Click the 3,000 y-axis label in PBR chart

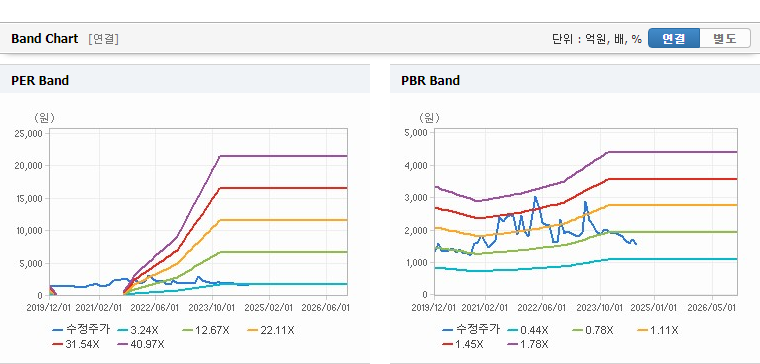[x=416, y=198]
